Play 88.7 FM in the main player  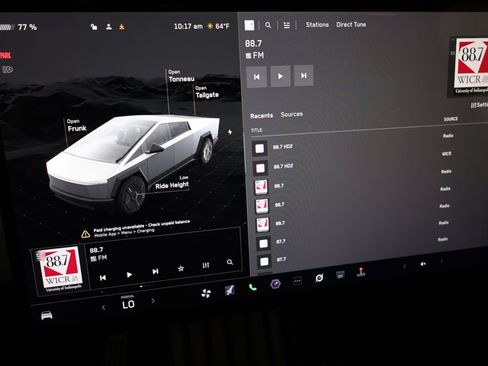pos(280,76)
